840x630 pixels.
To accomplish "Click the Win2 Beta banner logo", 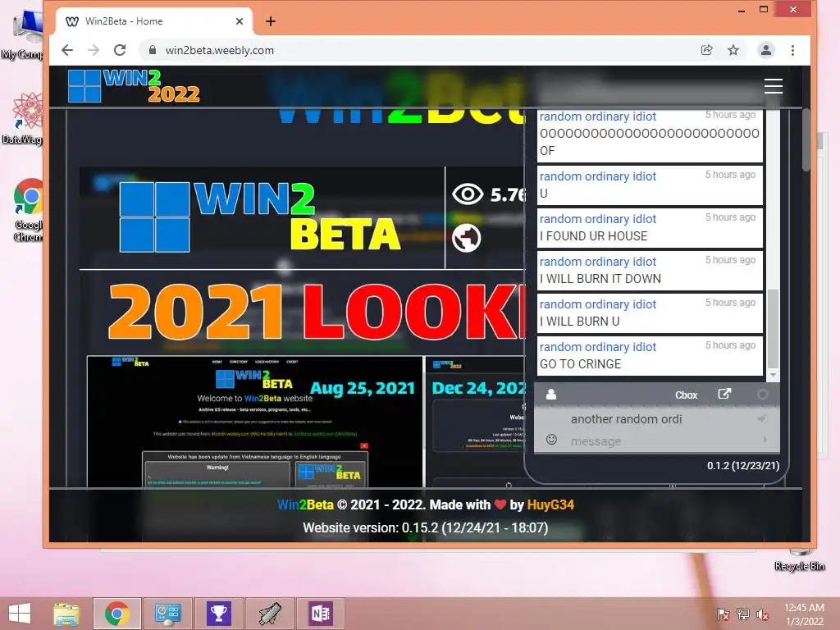I will [260, 217].
